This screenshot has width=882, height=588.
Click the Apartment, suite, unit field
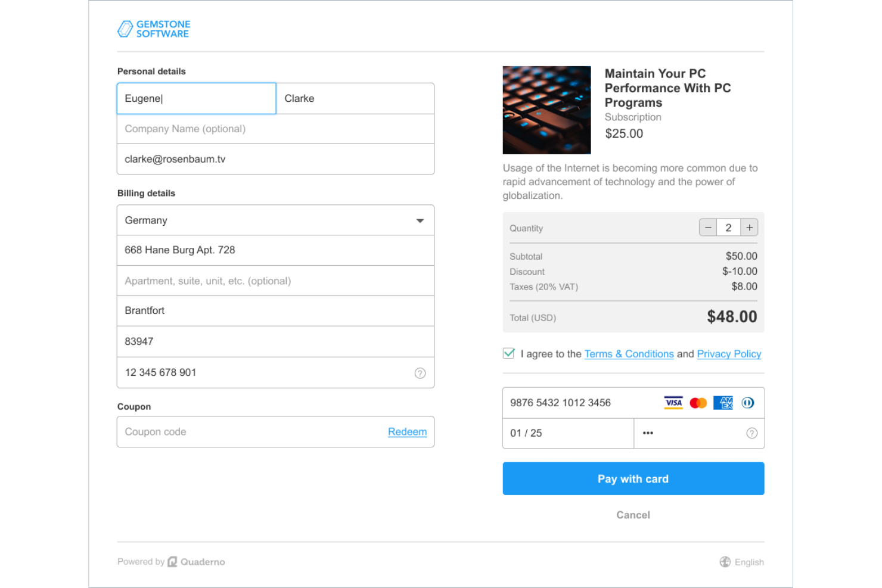[x=275, y=281]
